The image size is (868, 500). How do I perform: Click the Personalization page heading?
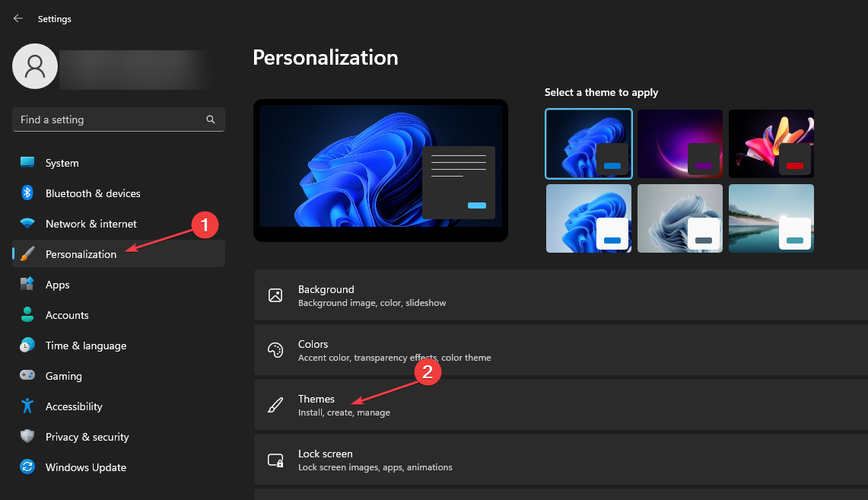click(326, 58)
